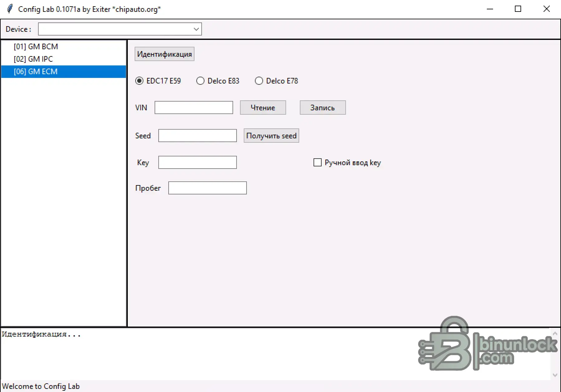Click the log scrollbar up arrow
The width and height of the screenshot is (561, 392).
tap(555, 333)
